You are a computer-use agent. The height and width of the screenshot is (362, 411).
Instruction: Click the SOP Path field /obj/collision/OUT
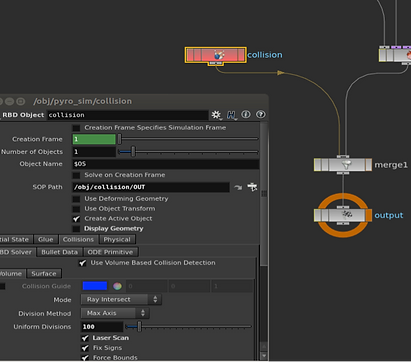point(151,187)
